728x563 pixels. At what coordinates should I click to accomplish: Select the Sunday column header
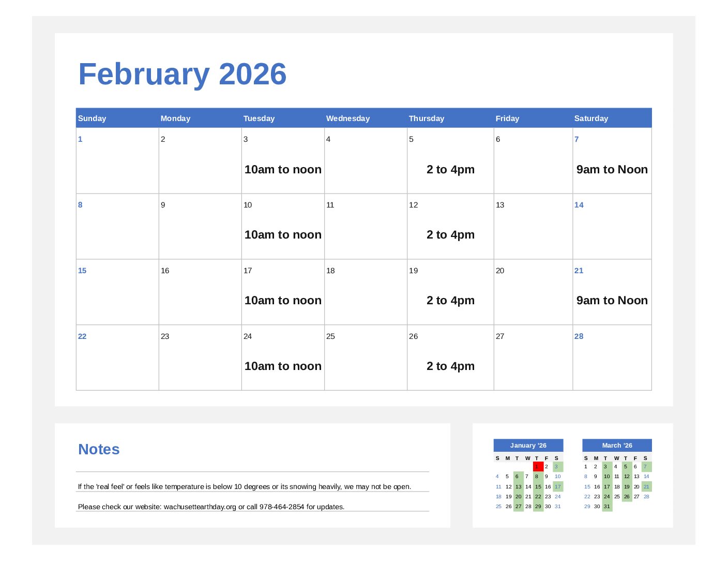pyautogui.click(x=92, y=118)
